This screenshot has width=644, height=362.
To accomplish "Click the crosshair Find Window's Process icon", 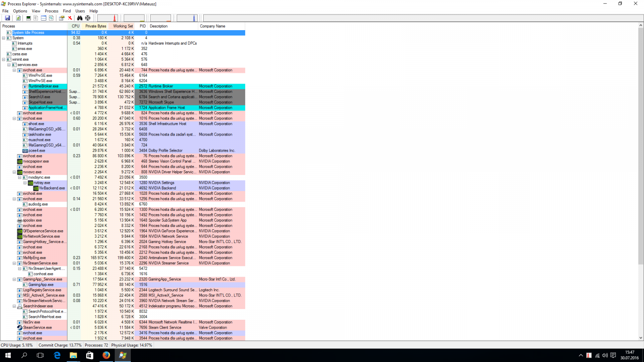I will (88, 18).
